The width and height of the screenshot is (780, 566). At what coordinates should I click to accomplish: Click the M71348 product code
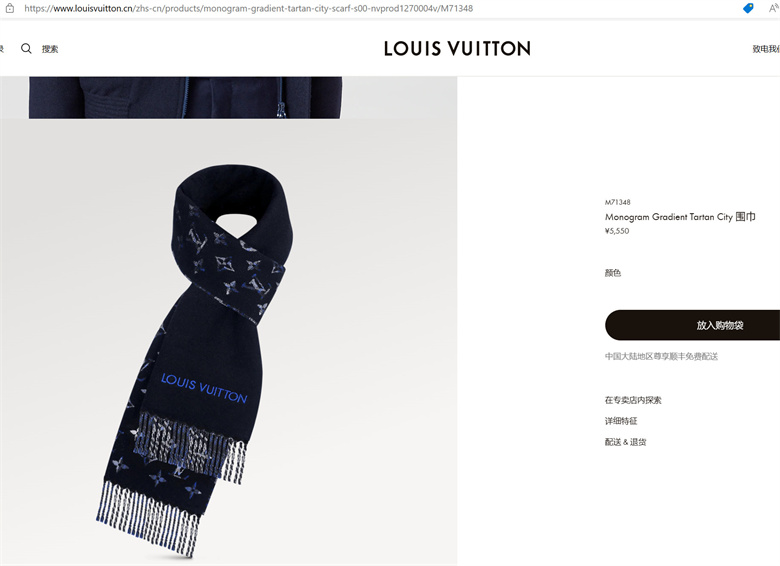click(x=617, y=202)
